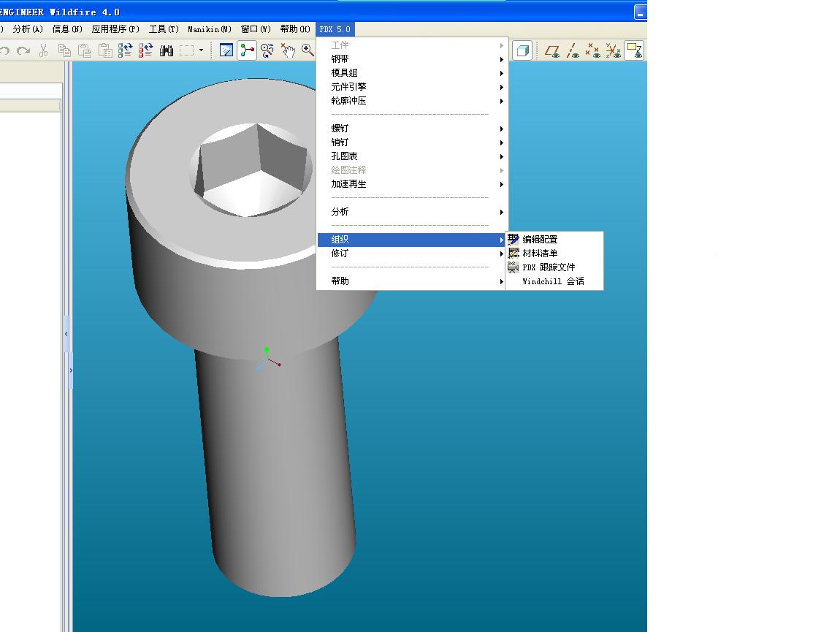Image resolution: width=840 pixels, height=632 pixels.
Task: Expand the 帮助 entry in PDX menu
Action: point(411,281)
